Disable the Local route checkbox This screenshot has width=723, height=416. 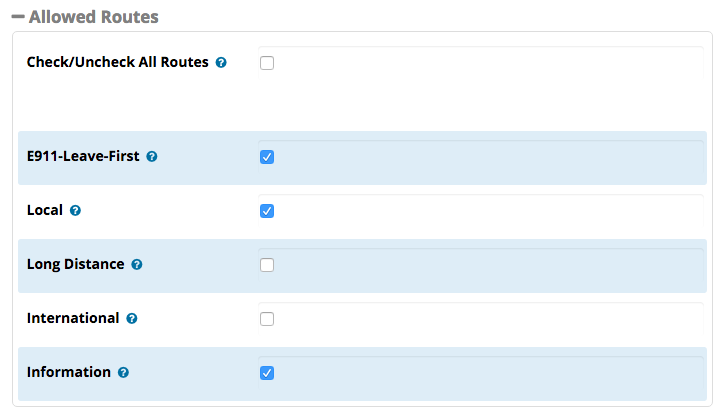(267, 211)
